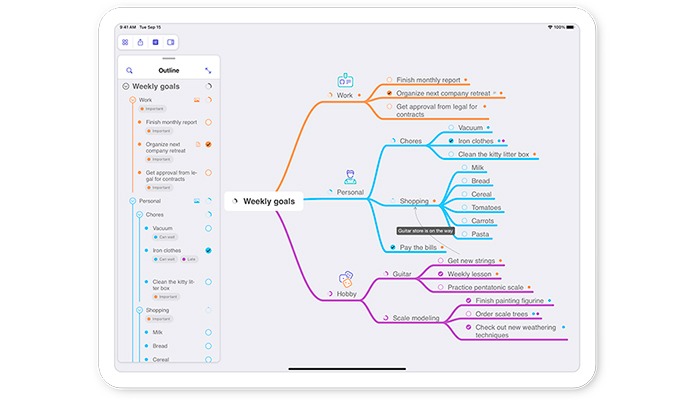700x400 pixels.
Task: Select the Pasta node on mind map
Action: click(x=480, y=234)
